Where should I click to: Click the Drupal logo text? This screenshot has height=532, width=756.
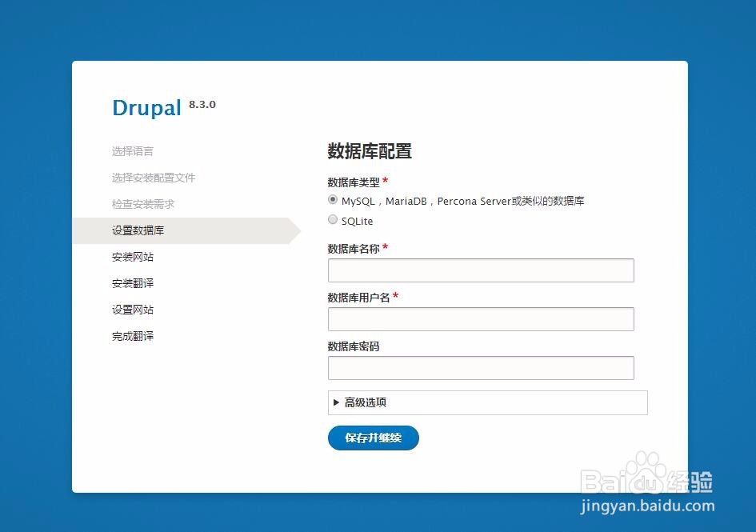[x=146, y=107]
